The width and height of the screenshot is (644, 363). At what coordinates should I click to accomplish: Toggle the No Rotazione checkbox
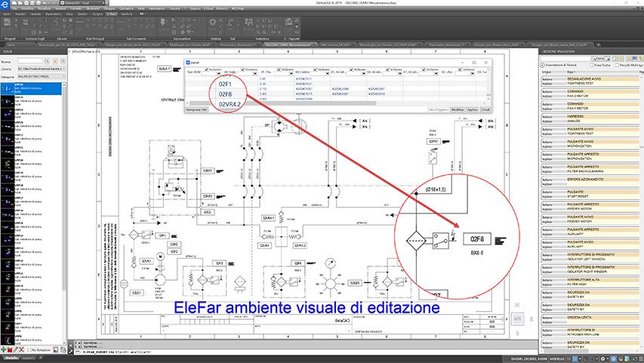pyautogui.click(x=31, y=350)
